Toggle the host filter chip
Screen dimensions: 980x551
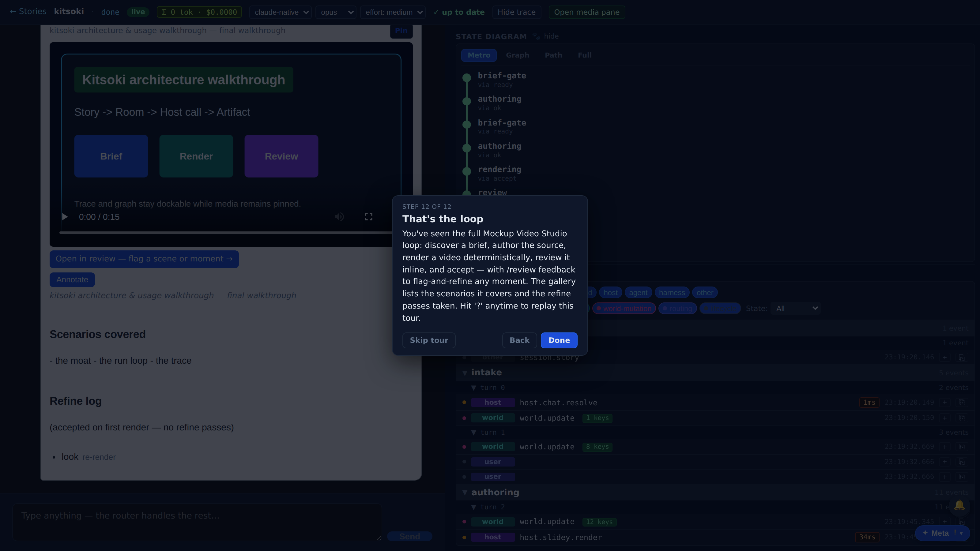(x=611, y=292)
